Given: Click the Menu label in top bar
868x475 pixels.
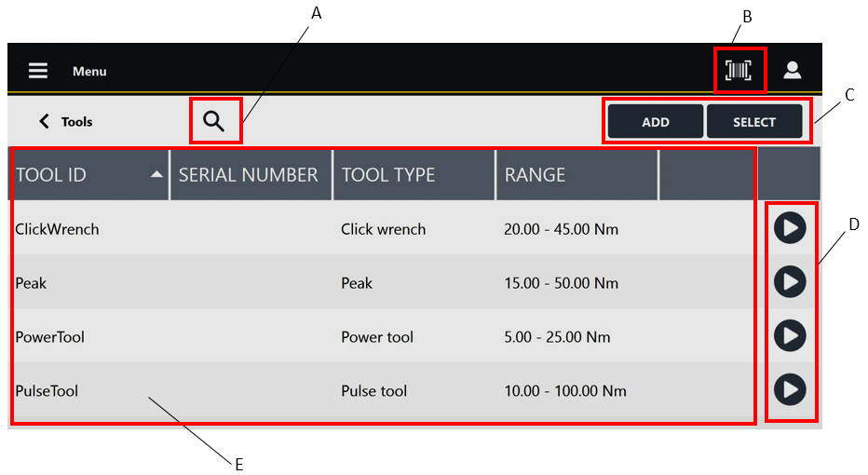Looking at the screenshot, I should tap(89, 72).
